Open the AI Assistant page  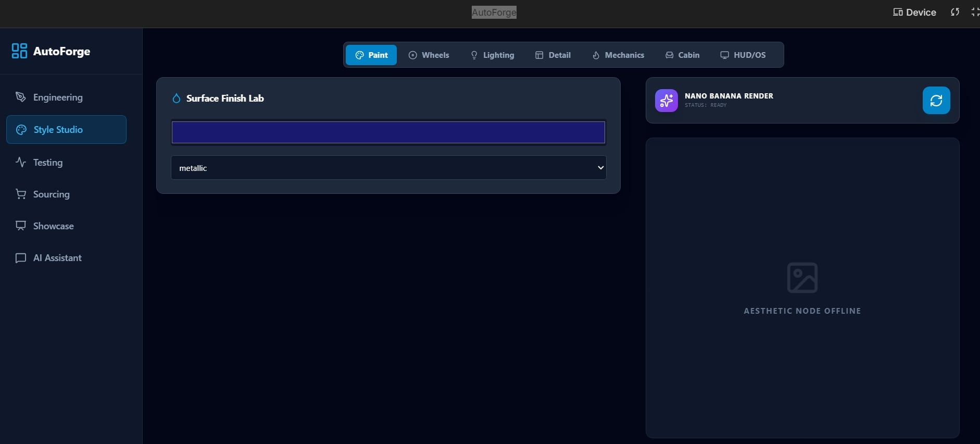(57, 258)
